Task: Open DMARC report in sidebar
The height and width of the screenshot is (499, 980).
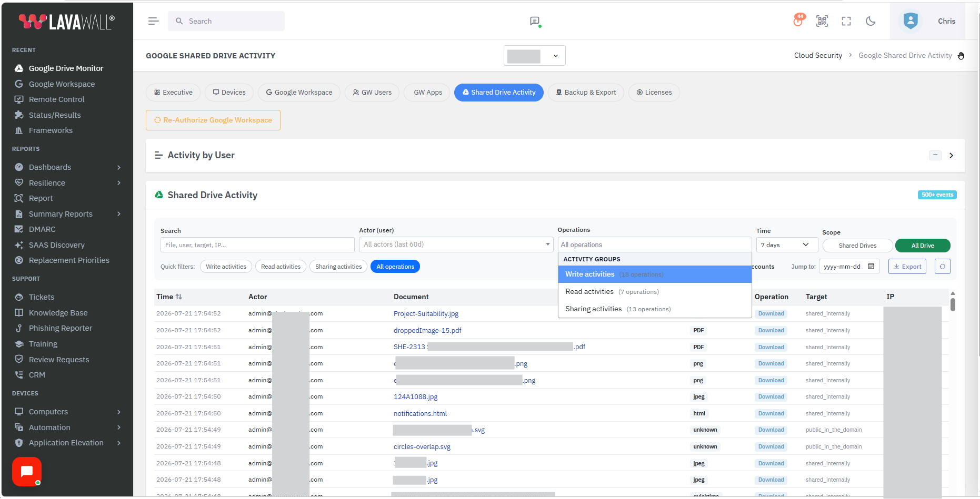Action: pyautogui.click(x=42, y=229)
